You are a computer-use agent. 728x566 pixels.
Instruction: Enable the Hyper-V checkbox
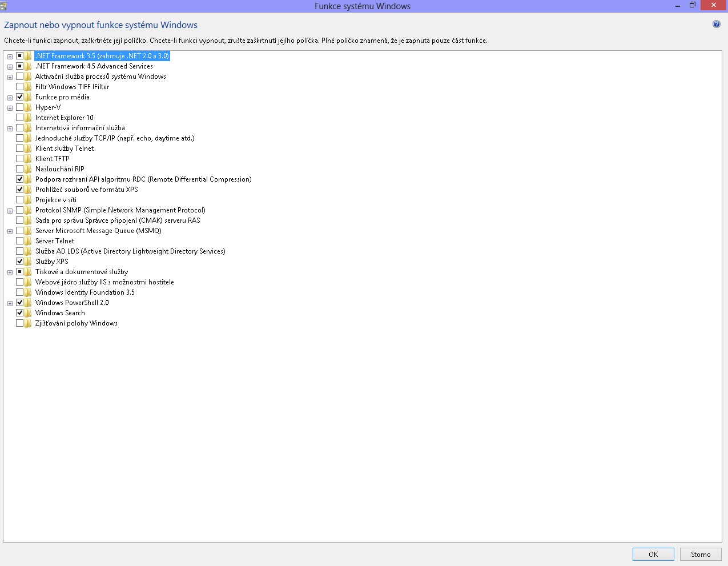pos(19,107)
